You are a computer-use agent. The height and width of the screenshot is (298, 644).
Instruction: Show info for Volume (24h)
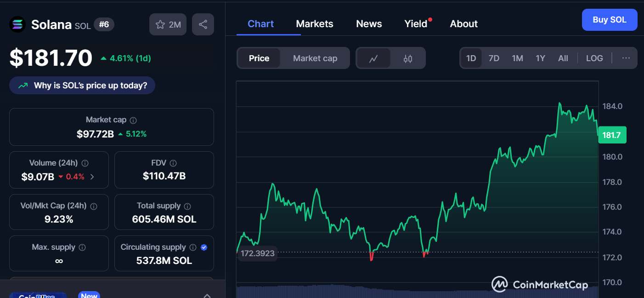[x=85, y=163]
